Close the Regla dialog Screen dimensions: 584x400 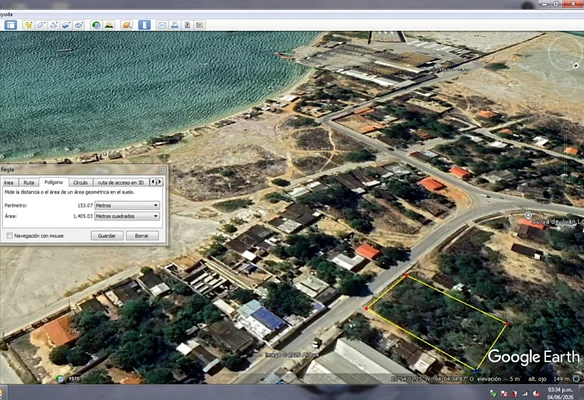[x=162, y=170]
